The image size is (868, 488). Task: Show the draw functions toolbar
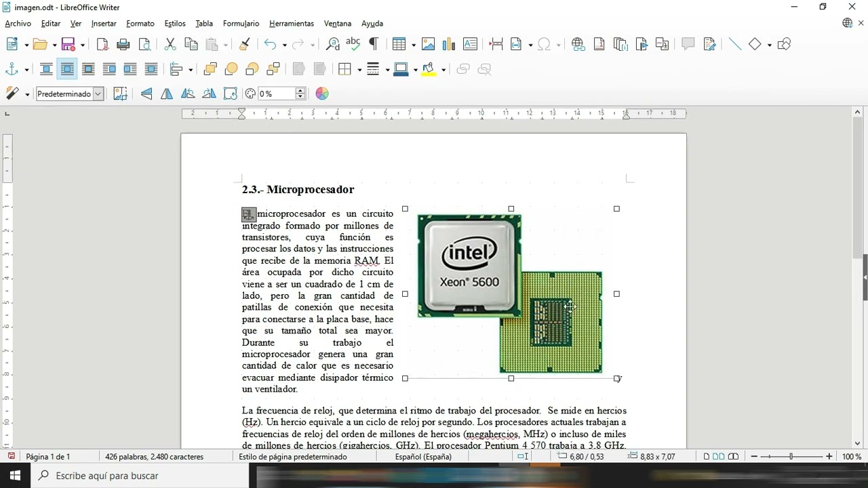(785, 44)
